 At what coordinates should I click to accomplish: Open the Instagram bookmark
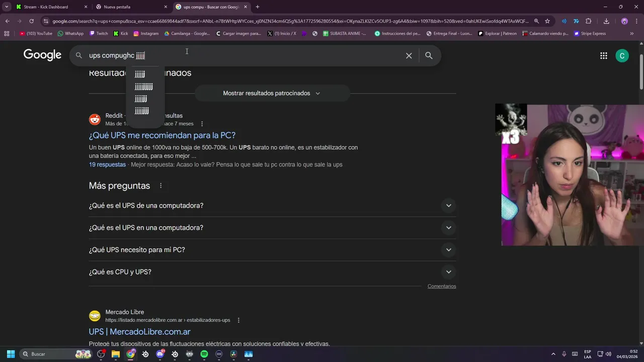coord(146,34)
